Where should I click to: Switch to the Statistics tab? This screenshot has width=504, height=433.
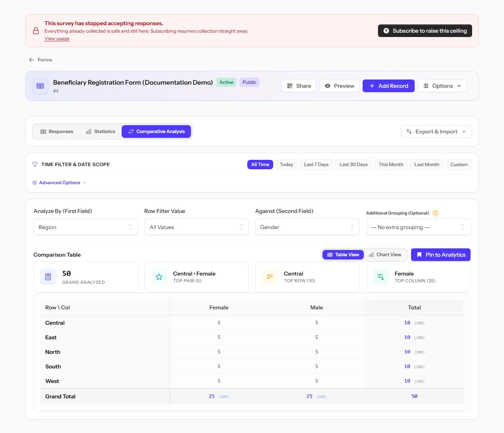pos(100,131)
